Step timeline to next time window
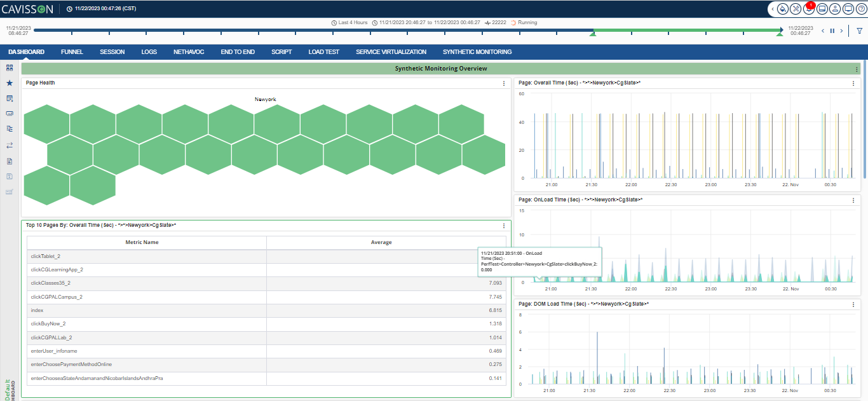 [x=842, y=31]
